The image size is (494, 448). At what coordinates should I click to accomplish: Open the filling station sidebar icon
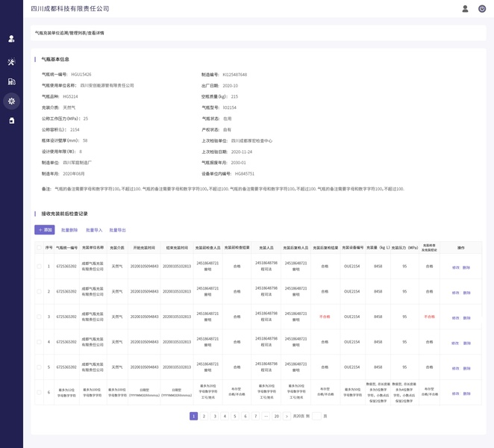(11, 81)
